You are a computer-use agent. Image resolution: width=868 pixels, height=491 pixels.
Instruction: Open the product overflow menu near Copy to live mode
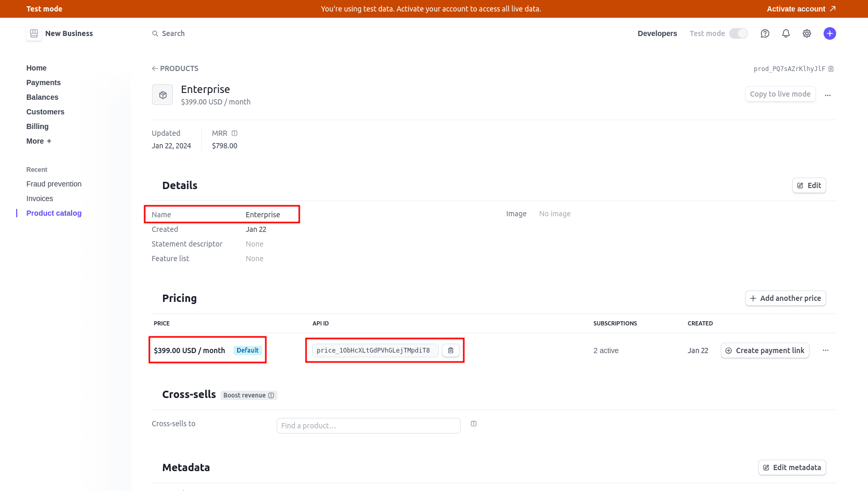click(x=827, y=95)
